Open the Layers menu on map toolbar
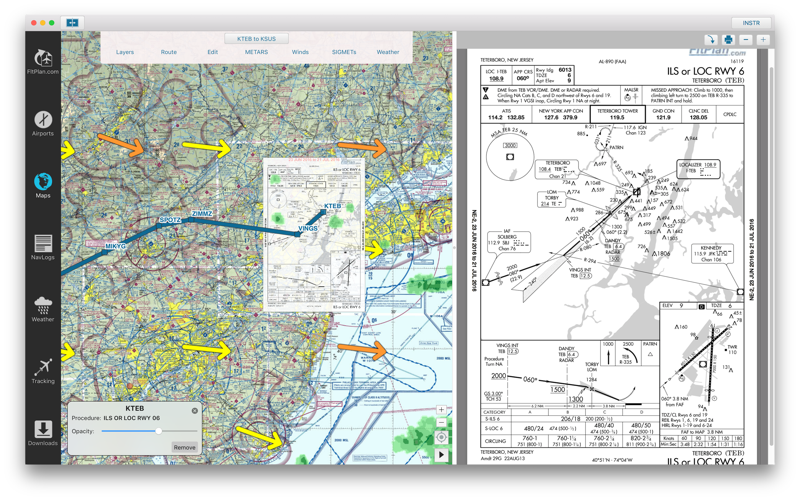800x500 pixels. pyautogui.click(x=124, y=52)
